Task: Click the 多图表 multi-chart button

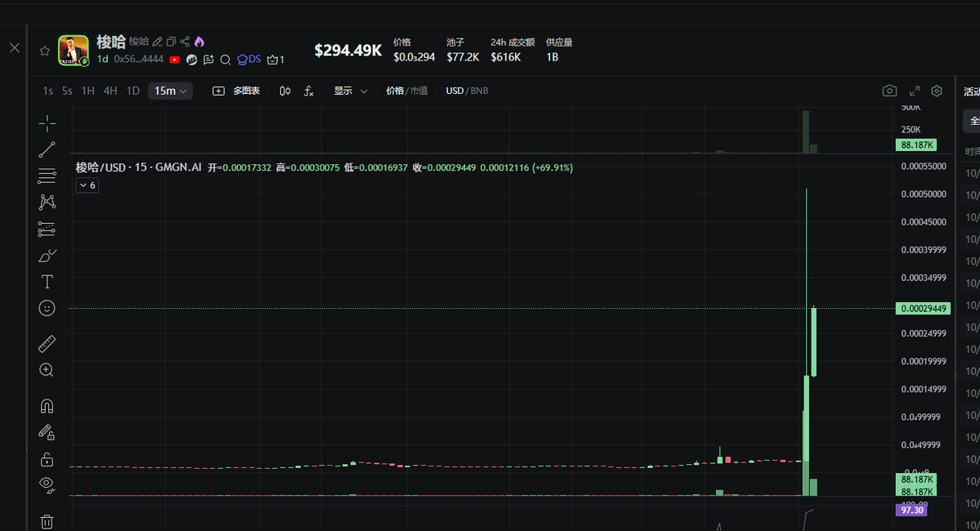Action: (236, 91)
